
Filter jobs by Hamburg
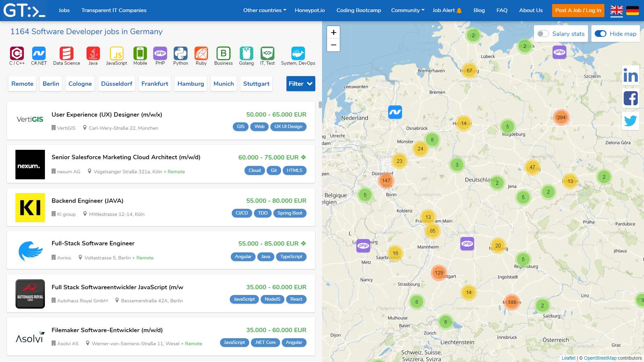pyautogui.click(x=191, y=84)
